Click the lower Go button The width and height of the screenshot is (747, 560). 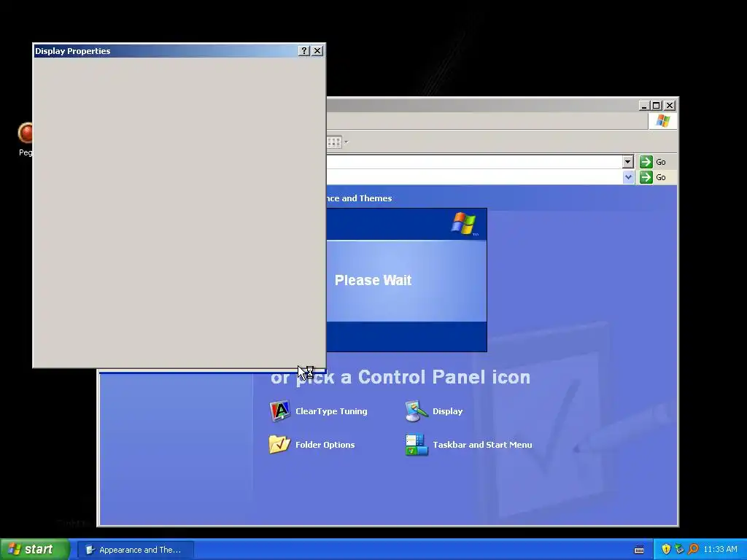(x=653, y=177)
